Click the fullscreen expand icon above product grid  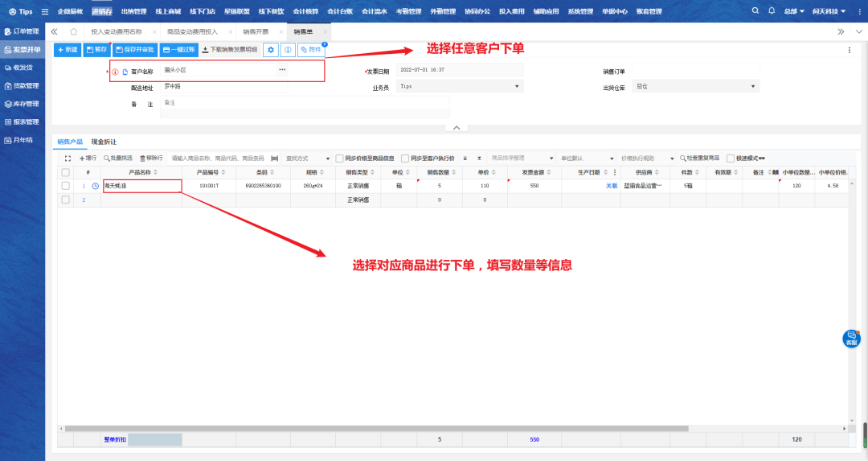68,158
